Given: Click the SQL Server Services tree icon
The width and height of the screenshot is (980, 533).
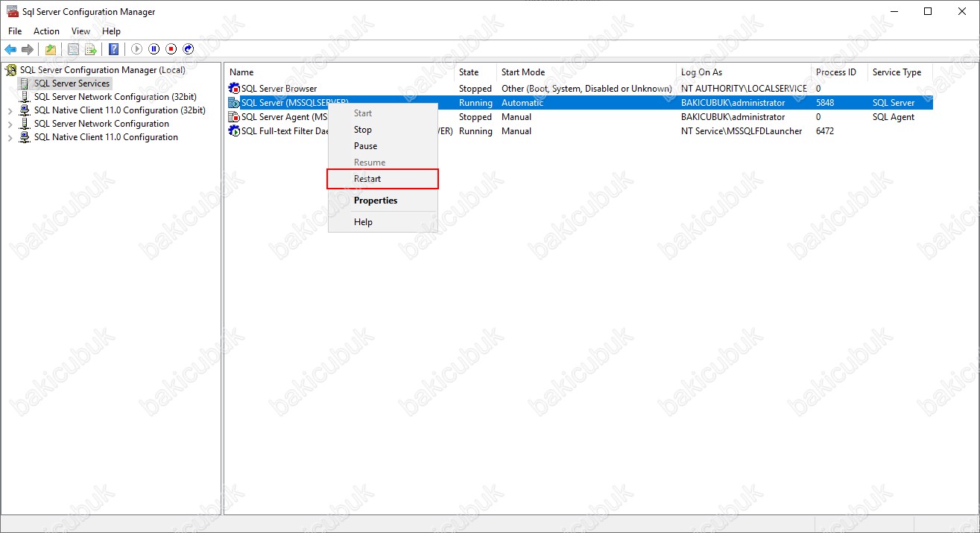Looking at the screenshot, I should click(25, 83).
